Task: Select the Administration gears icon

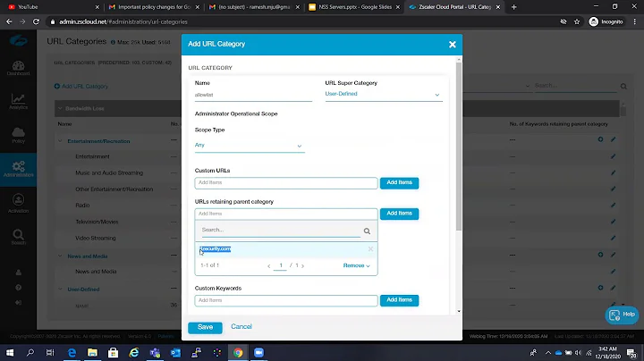Action: coord(18,169)
